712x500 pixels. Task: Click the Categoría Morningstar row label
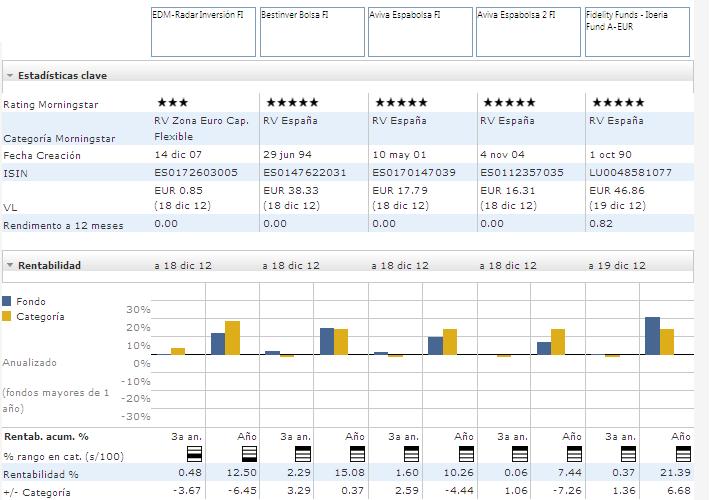pos(59,139)
